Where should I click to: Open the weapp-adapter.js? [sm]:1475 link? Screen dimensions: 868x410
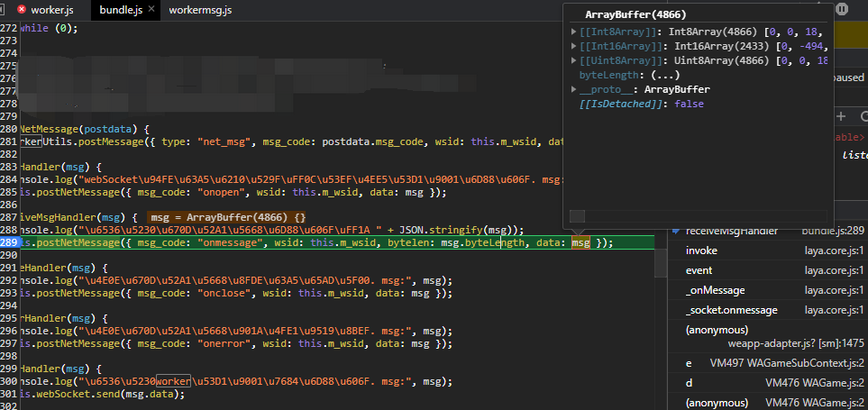point(796,344)
